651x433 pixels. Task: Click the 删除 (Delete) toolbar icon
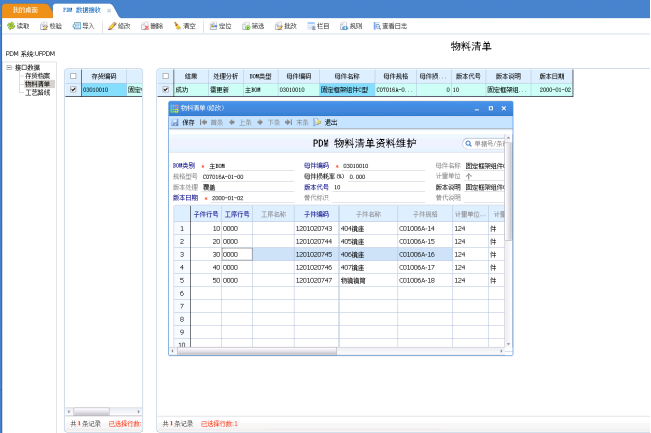[x=145, y=26]
